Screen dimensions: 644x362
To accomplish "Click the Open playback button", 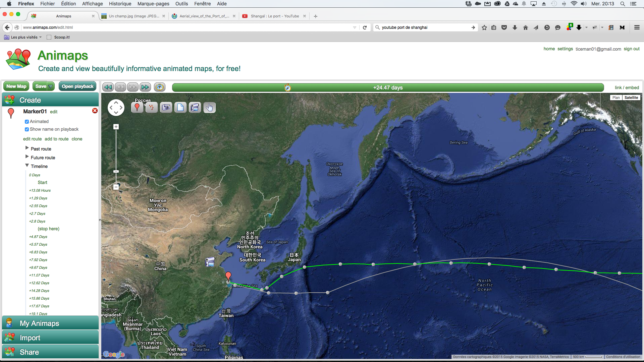I will pos(77,86).
